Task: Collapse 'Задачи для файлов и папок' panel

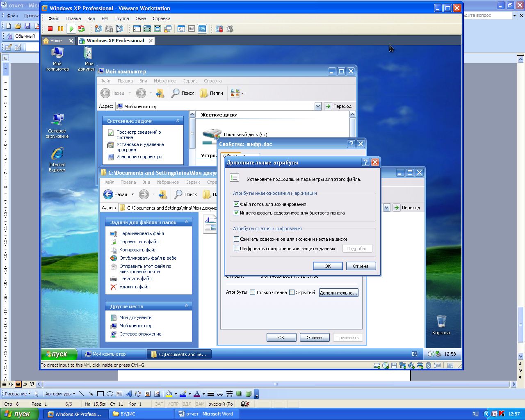Action: click(x=186, y=222)
